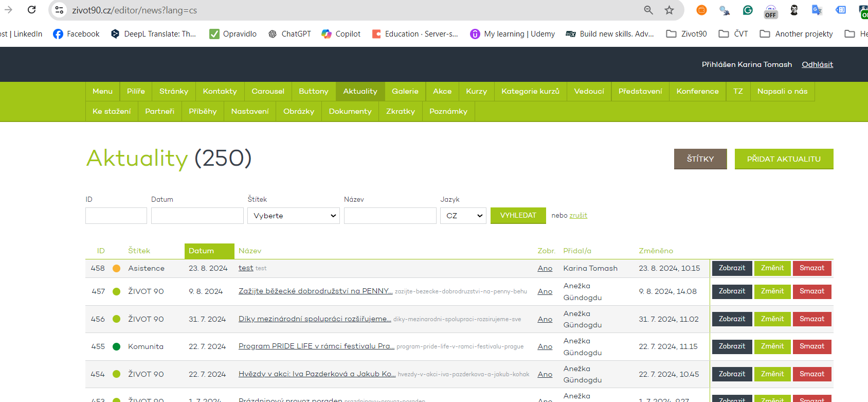Bookmark this page with the star icon

point(669,10)
